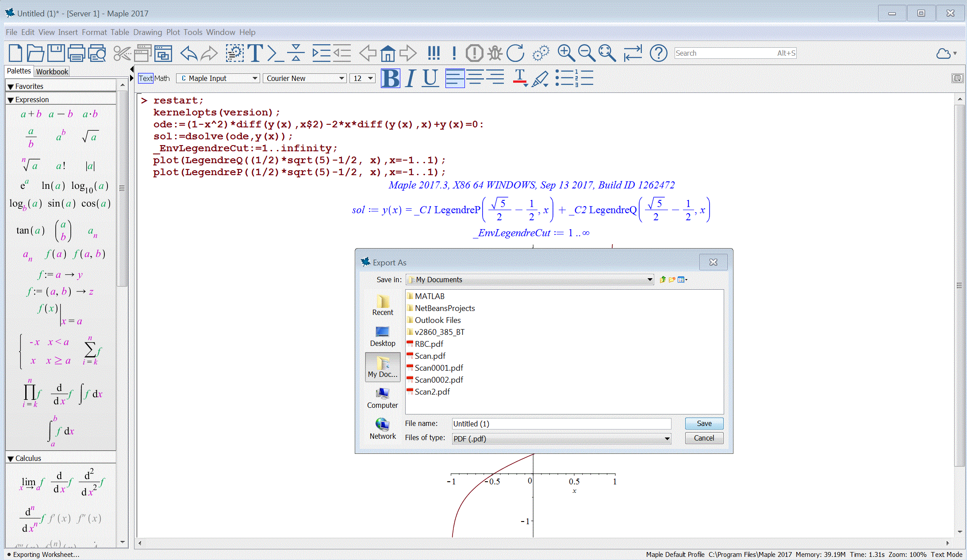This screenshot has width=967, height=560.
Task: Indent the section toolbar icon
Action: tap(321, 53)
